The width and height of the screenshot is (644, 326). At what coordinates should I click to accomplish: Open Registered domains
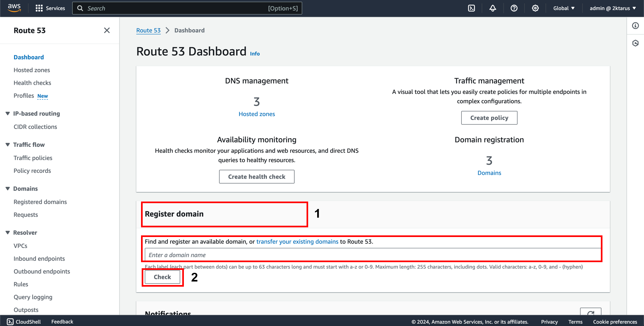[x=40, y=202]
